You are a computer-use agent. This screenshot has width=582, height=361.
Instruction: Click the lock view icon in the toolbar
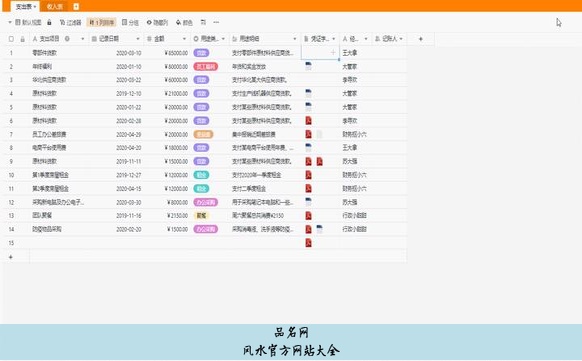tap(49, 23)
